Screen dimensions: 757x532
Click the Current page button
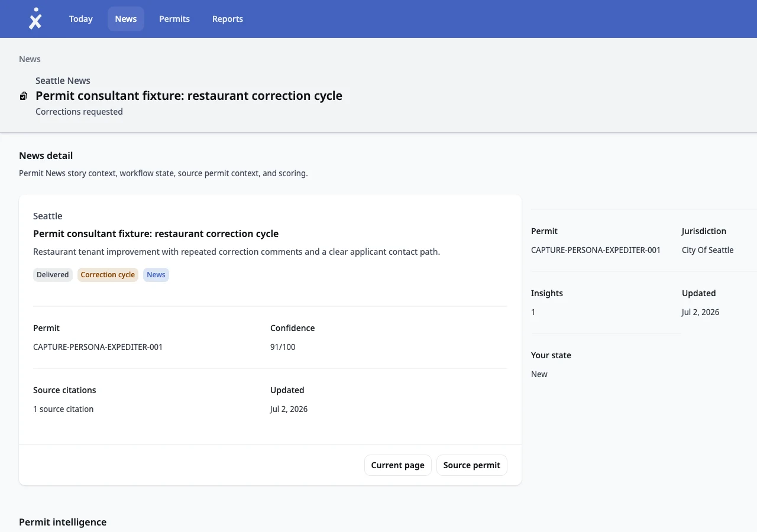point(398,465)
